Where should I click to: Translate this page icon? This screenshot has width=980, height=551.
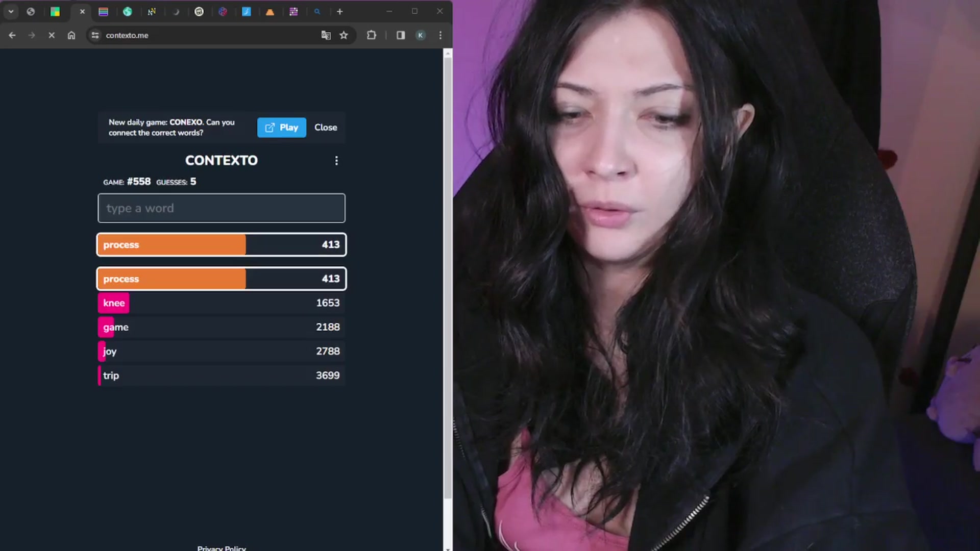point(326,35)
